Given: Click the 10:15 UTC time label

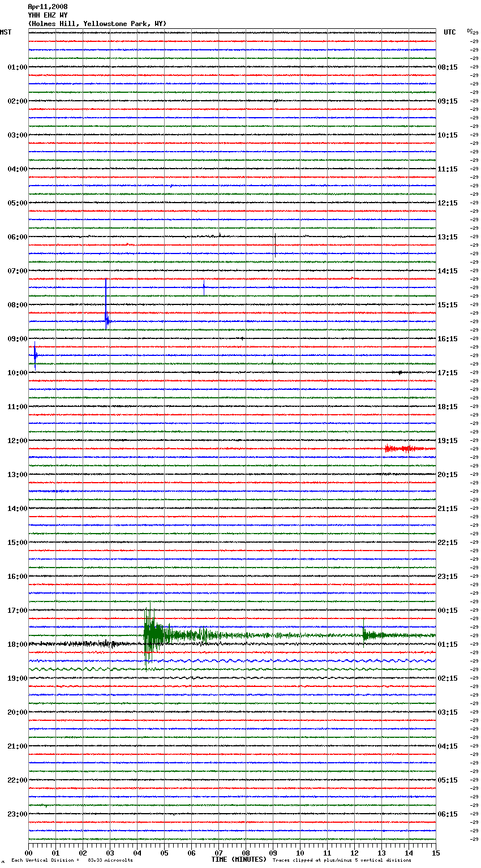Looking at the screenshot, I should click(448, 135).
